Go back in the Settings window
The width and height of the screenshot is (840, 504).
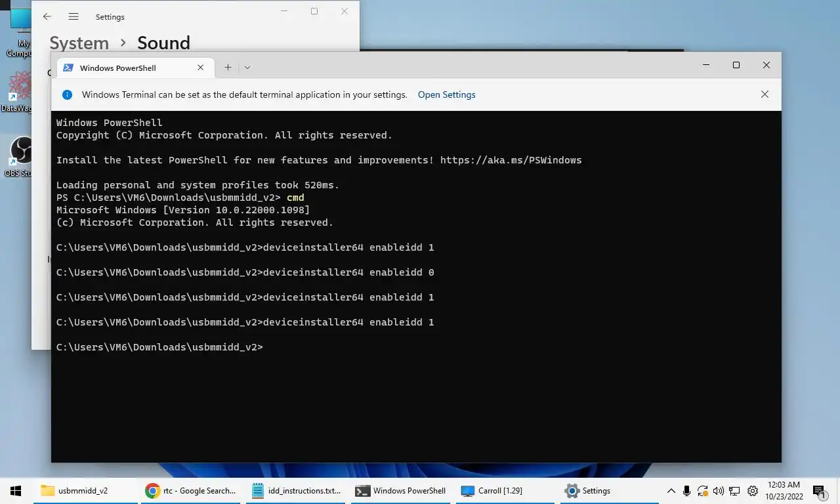click(x=47, y=17)
